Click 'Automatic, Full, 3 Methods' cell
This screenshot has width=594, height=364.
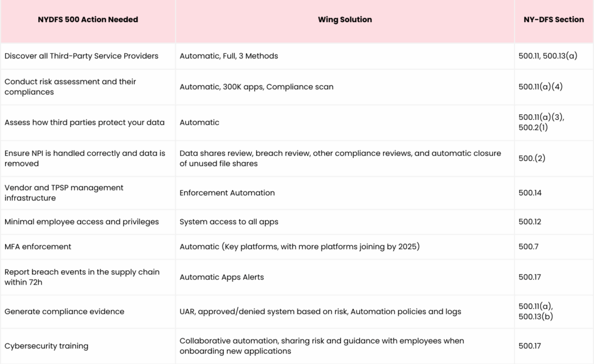(x=345, y=56)
